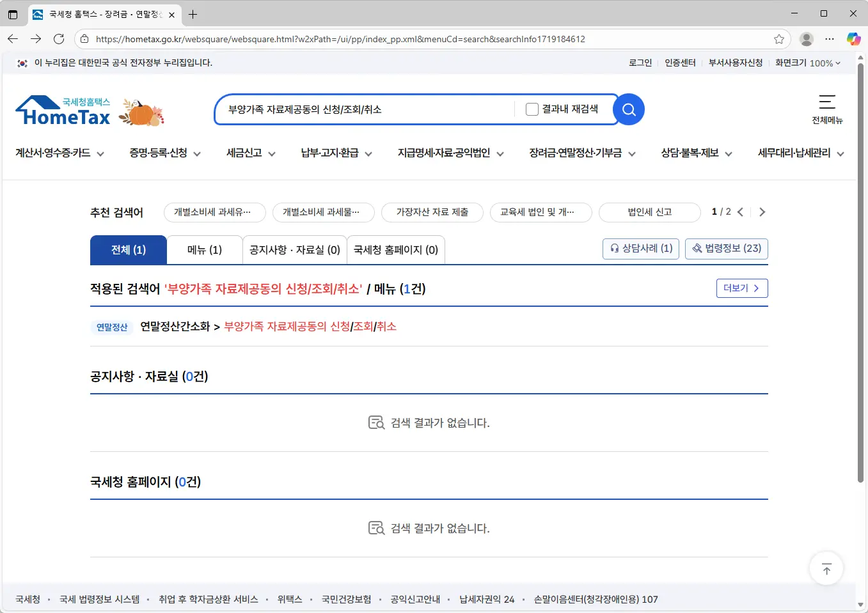868x613 pixels.
Task: Open Copilot from the browser toolbar
Action: (854, 38)
